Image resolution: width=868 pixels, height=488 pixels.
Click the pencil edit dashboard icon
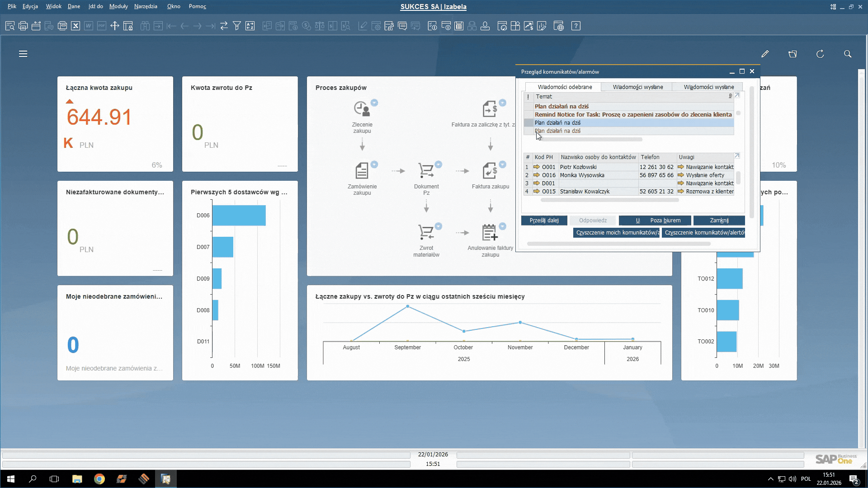pos(765,54)
